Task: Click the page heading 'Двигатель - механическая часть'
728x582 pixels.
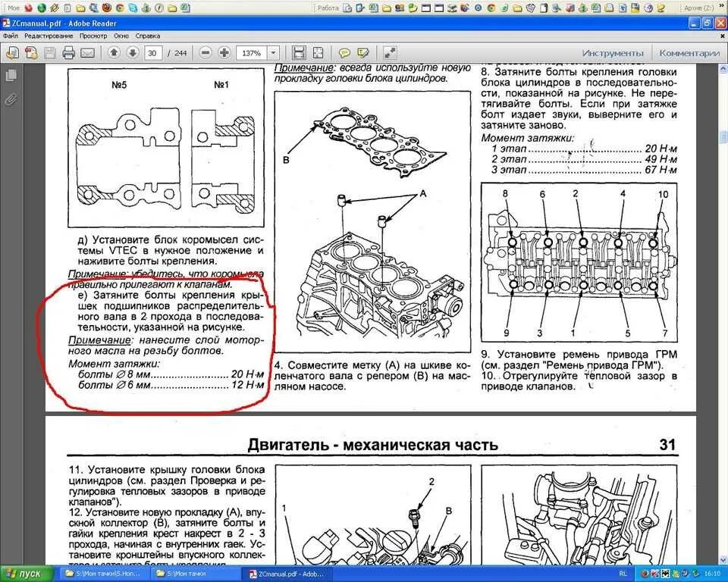Action: pos(373,445)
